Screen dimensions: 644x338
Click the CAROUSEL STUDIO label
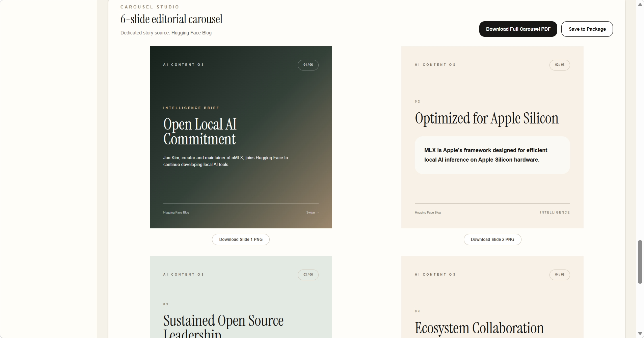pos(150,7)
